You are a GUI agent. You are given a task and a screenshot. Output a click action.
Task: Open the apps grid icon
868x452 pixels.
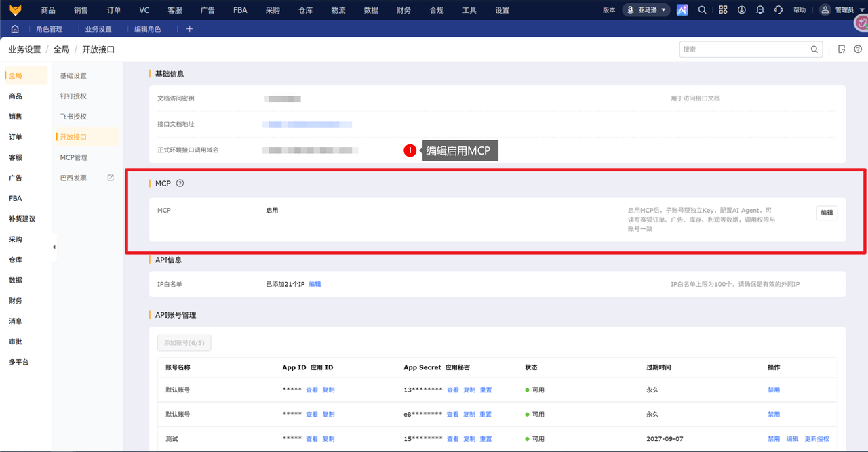[x=723, y=9]
